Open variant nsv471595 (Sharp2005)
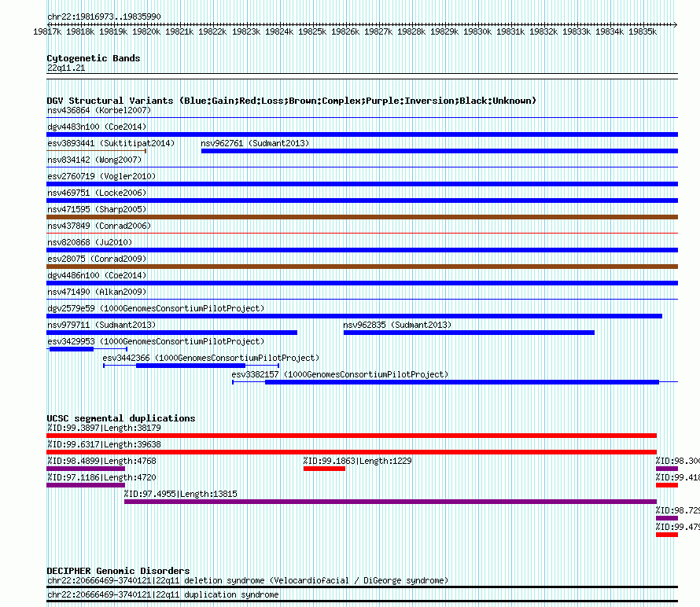The height and width of the screenshot is (607, 700). point(97,209)
